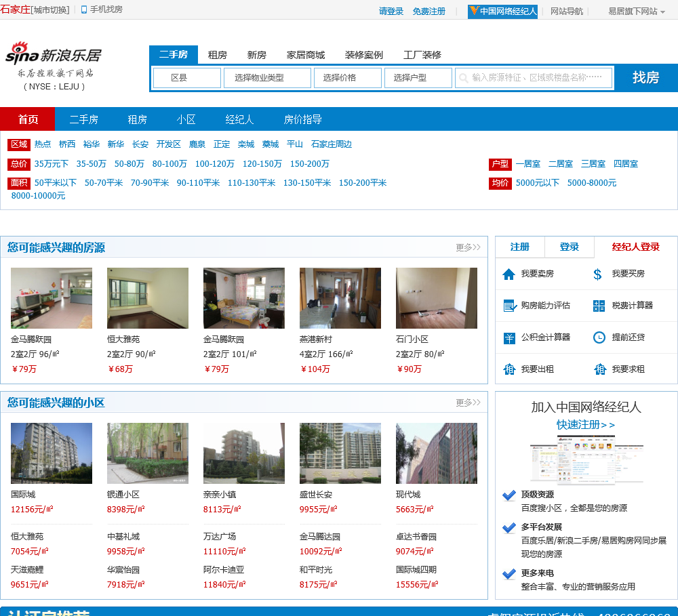The width and height of the screenshot is (678, 616).
Task: Open 燕港新村 listing photo
Action: coord(340,298)
